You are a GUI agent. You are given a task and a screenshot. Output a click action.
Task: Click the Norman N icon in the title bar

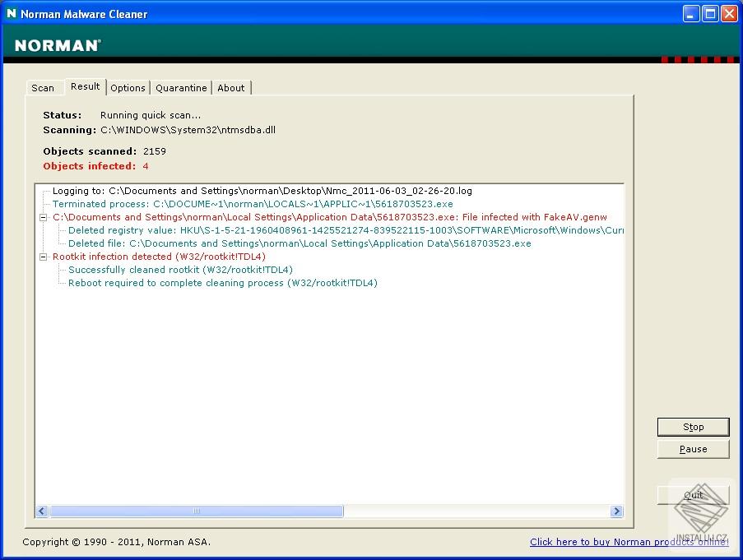tap(11, 14)
